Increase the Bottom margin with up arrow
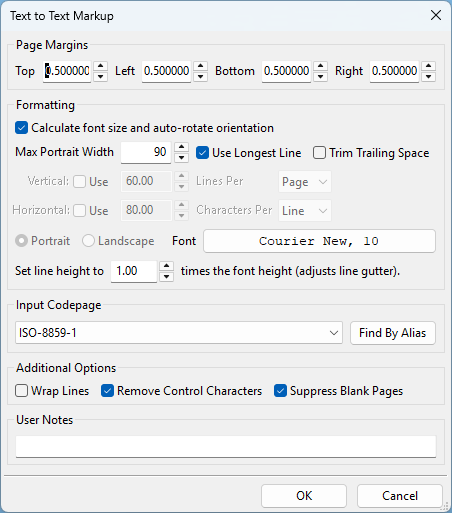Viewport: 452px width, 513px height. [320, 66]
